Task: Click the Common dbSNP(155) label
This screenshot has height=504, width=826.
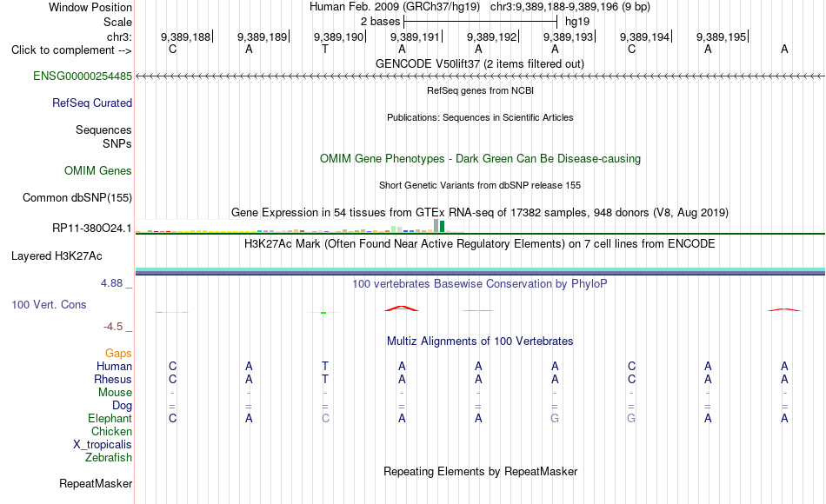Action: click(x=77, y=197)
